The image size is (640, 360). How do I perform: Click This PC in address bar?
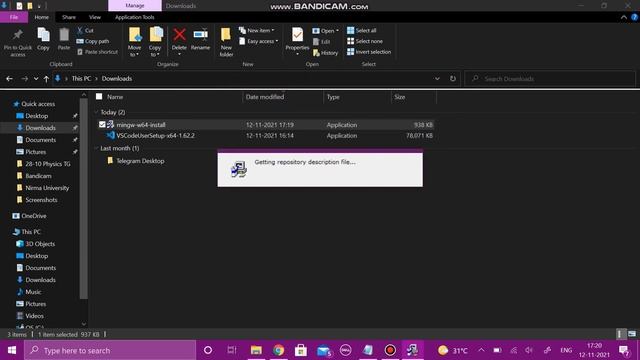[81, 79]
